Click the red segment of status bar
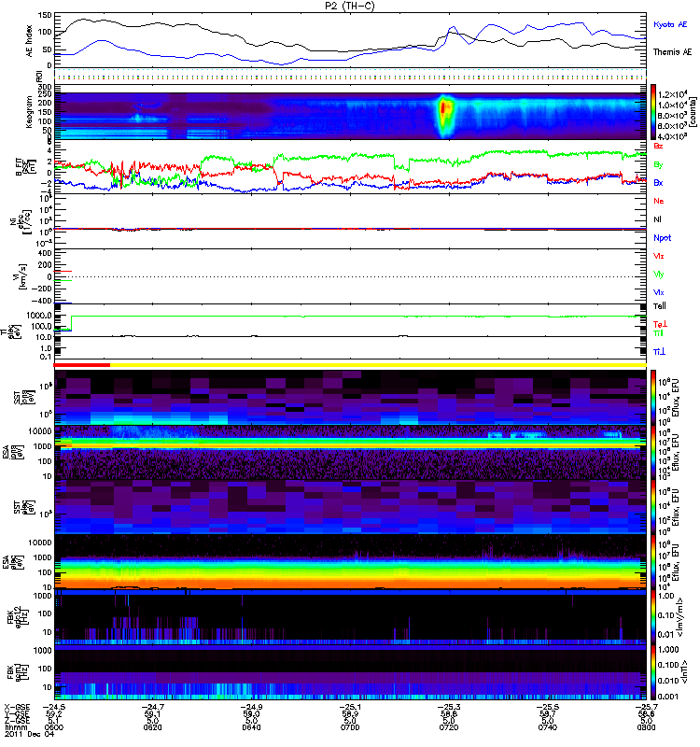The width and height of the screenshot is (700, 747). click(x=81, y=365)
